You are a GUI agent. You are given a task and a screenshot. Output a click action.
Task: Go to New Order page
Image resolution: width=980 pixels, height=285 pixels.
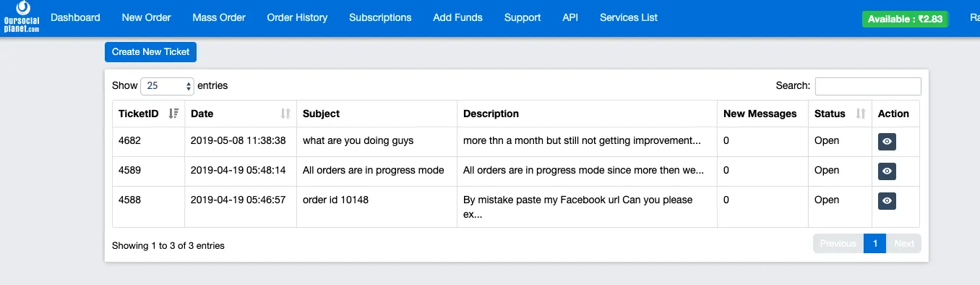pyautogui.click(x=147, y=17)
